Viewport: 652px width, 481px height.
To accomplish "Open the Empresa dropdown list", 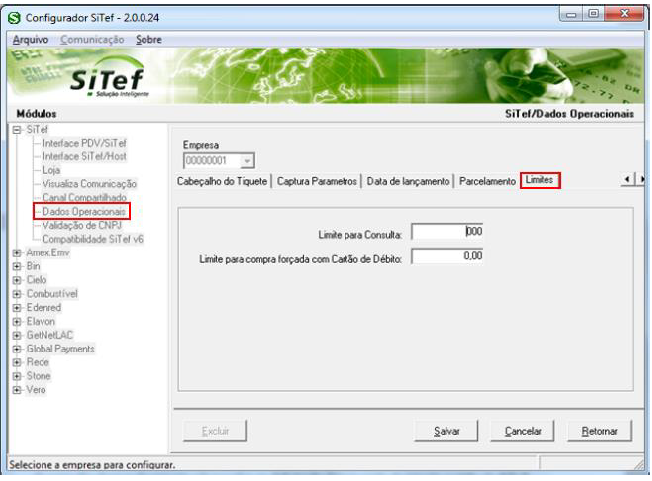I will [x=247, y=160].
